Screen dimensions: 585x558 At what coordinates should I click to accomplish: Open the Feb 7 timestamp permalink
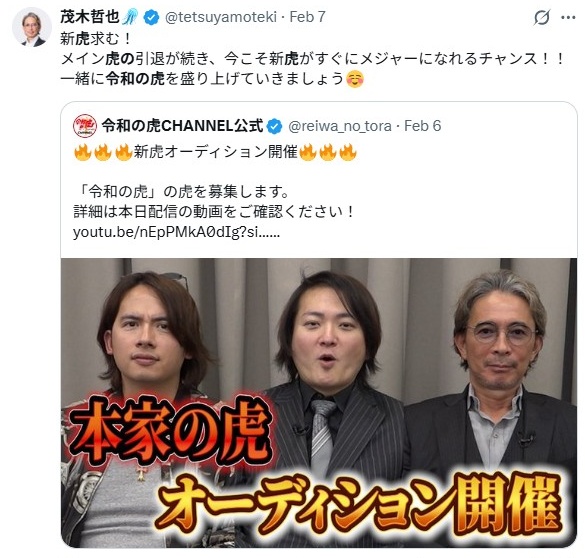[307, 17]
